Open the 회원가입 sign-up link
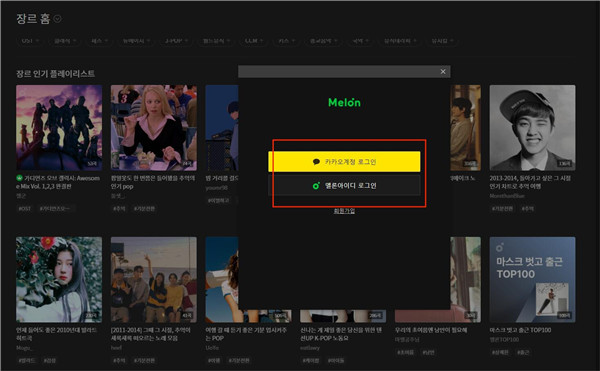The height and width of the screenshot is (371, 600). point(344,211)
